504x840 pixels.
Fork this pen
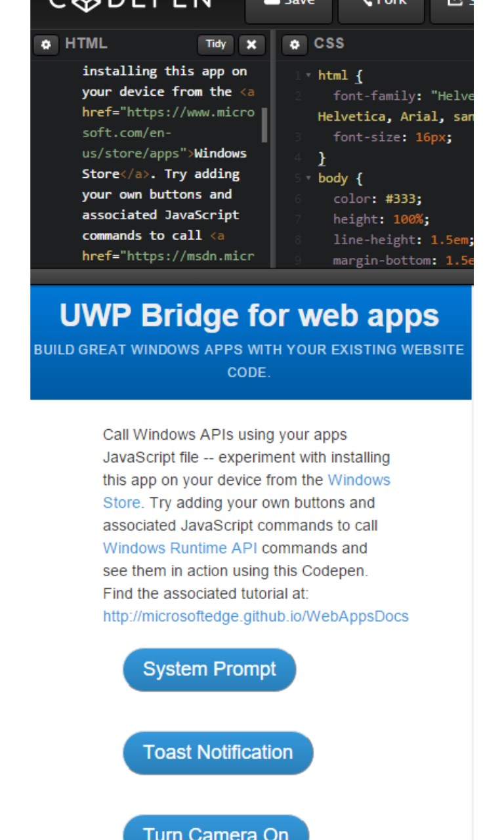(382, 7)
